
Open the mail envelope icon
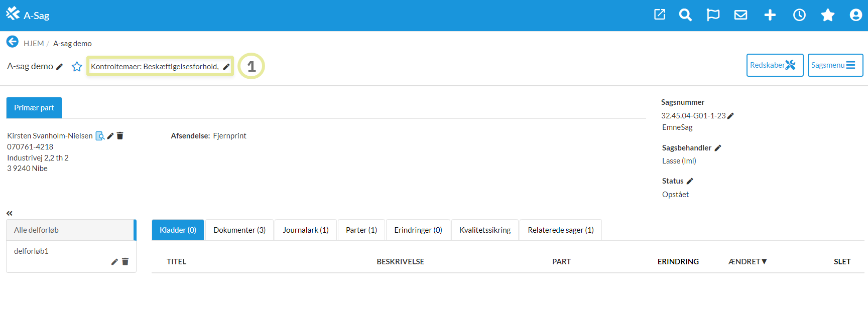tap(740, 15)
